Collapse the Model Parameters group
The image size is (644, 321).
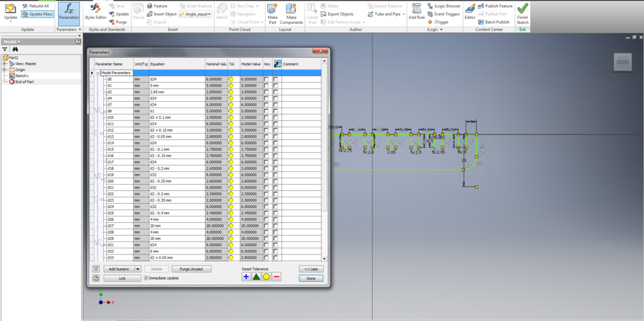97,73
